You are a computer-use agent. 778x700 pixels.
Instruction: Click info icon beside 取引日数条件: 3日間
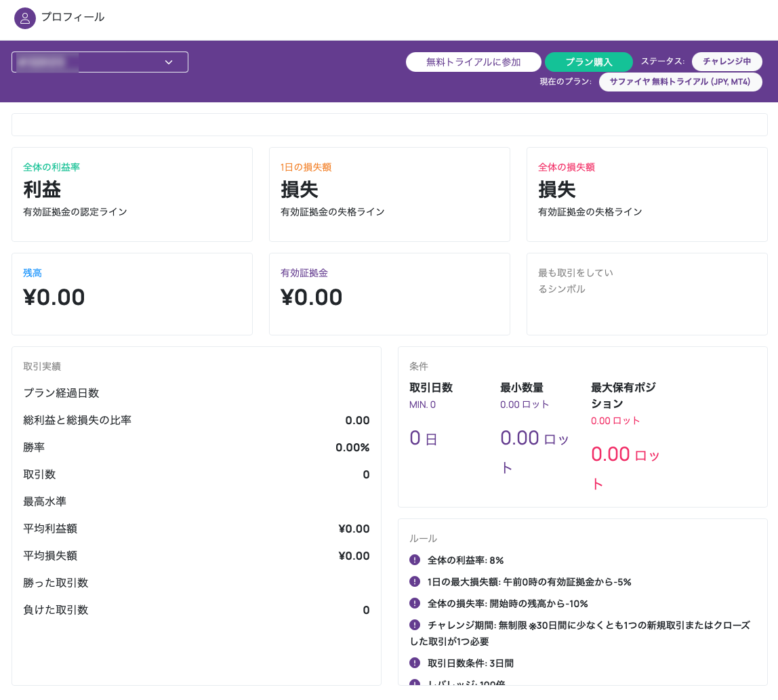pos(415,663)
